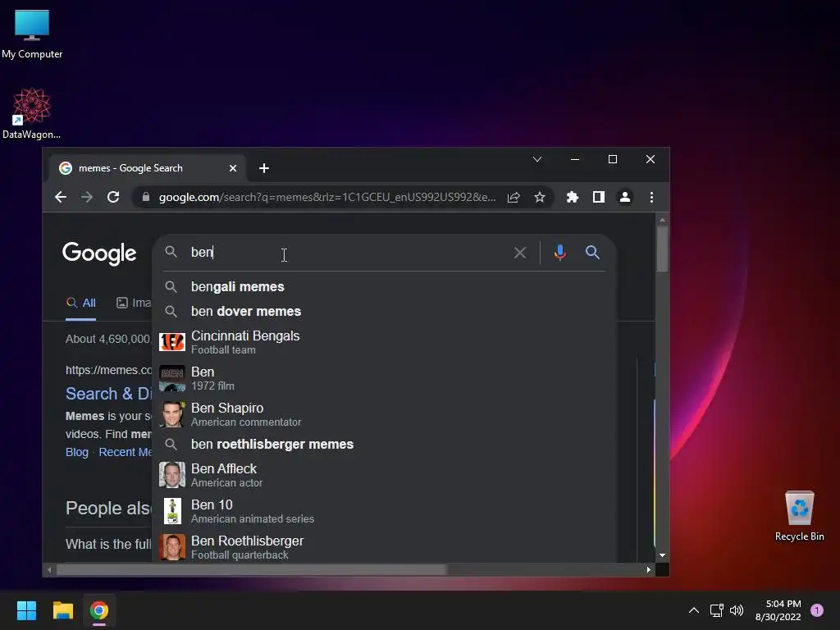
Task: Select the Ben Shapiro suggestion
Action: click(385, 414)
